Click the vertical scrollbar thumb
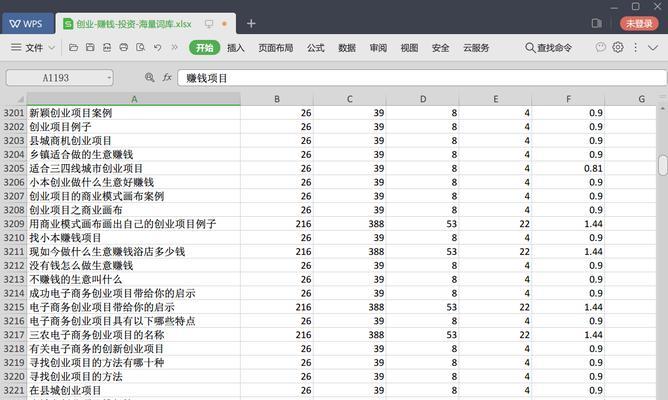This screenshot has width=668, height=400. click(662, 165)
